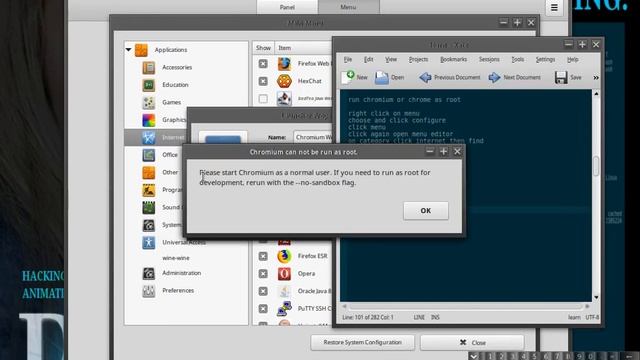Select the Programming category icon
This screenshot has width=640, height=360.
(x=149, y=190)
